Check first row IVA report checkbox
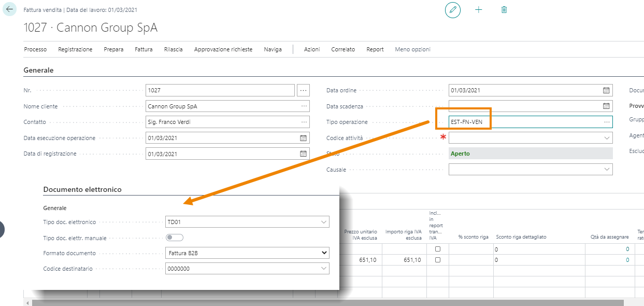644x306 pixels. 438,249
